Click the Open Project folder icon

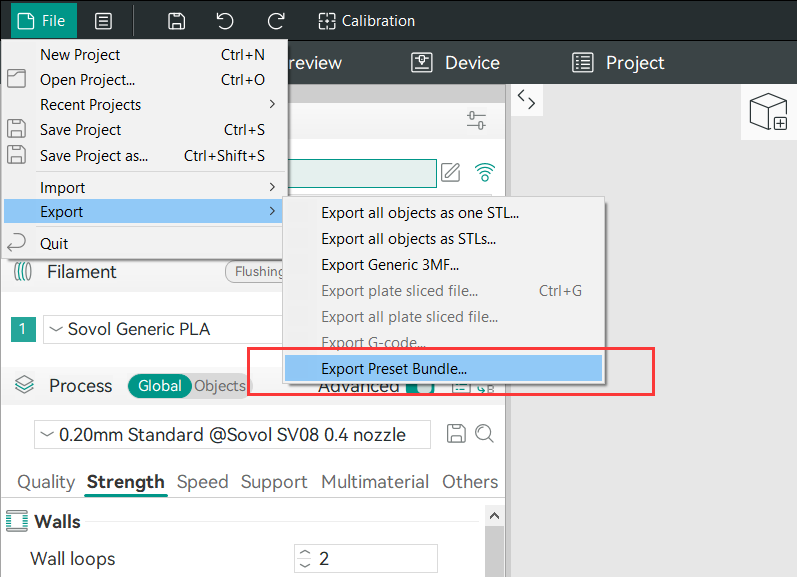16,79
